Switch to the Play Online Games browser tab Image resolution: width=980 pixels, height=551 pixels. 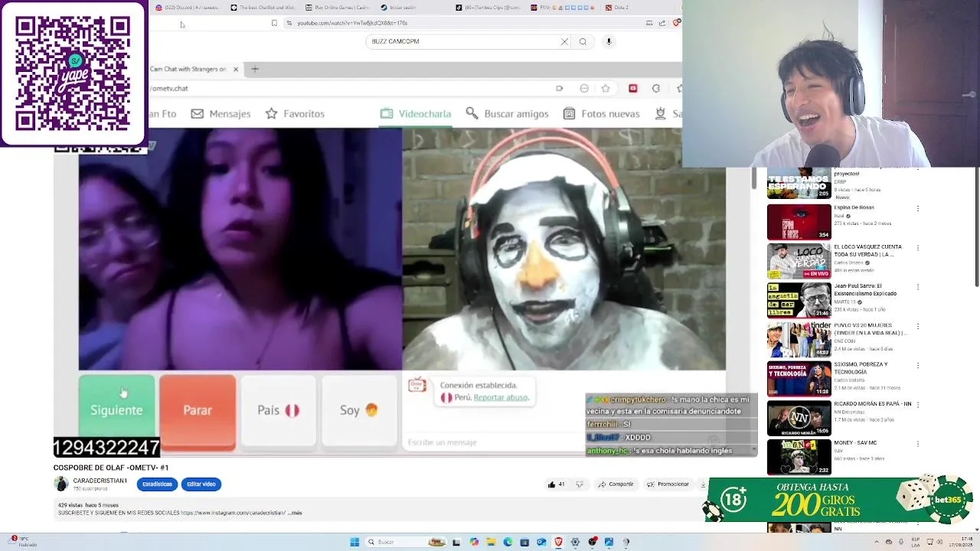point(337,8)
